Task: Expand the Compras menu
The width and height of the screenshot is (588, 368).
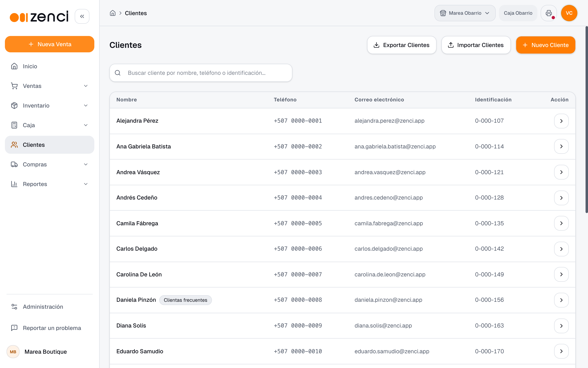Action: (49, 165)
